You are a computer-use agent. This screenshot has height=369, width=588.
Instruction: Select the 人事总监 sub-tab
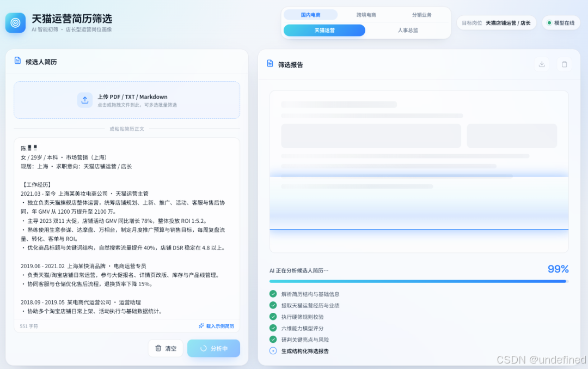click(408, 31)
